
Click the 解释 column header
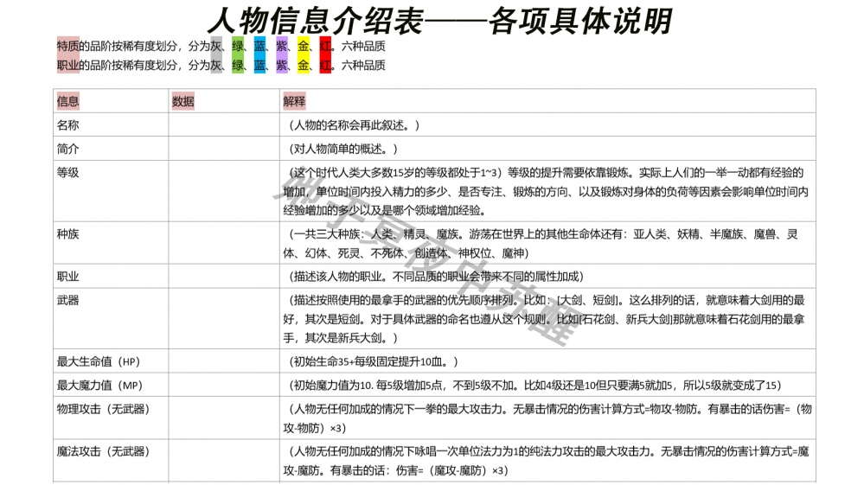(x=294, y=101)
